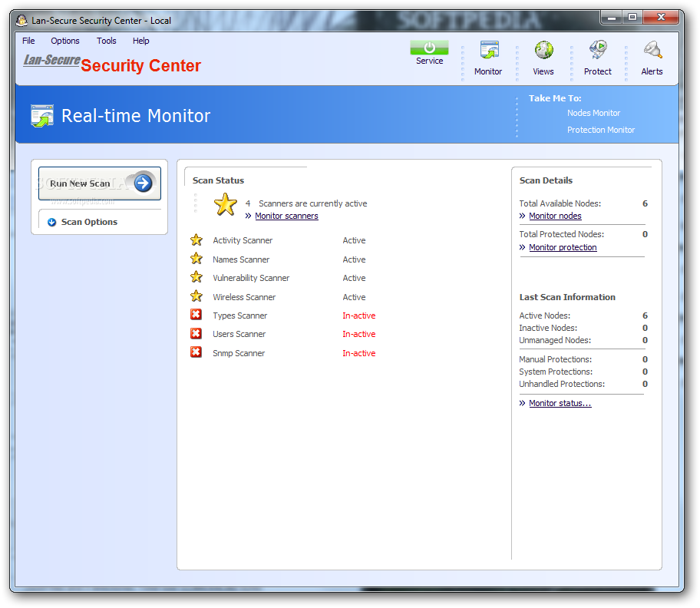Close the Security Center window

pos(661,18)
